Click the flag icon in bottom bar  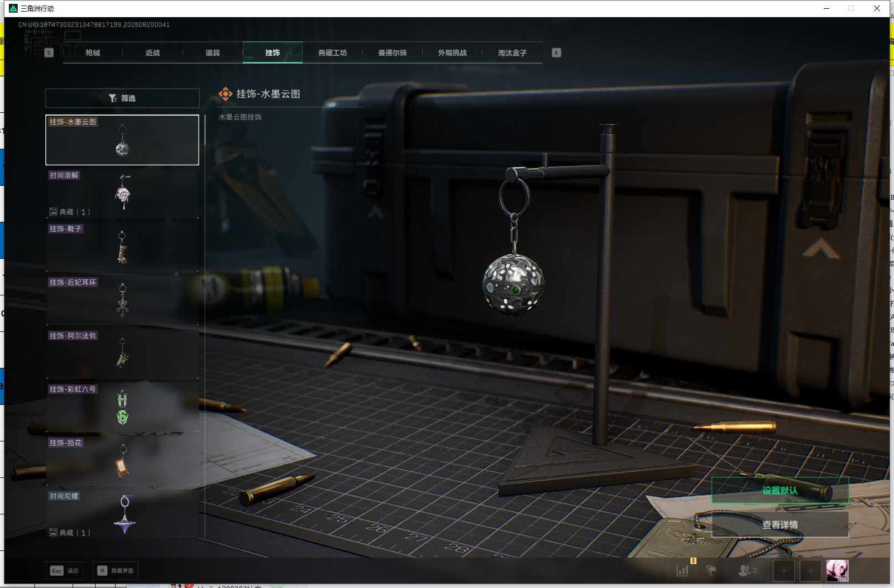[711, 570]
